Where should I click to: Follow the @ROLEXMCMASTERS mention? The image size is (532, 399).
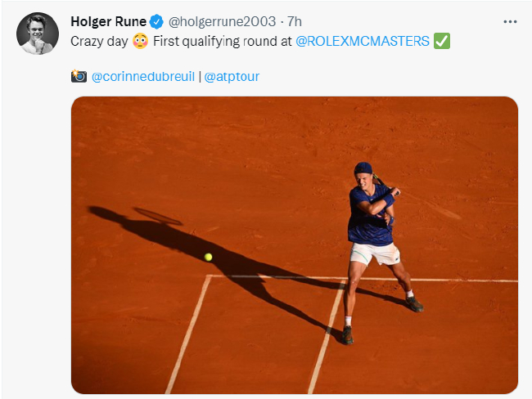coord(363,42)
